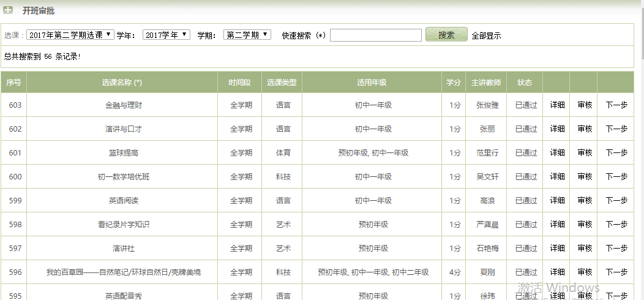Image resolution: width=644 pixels, height=300 pixels.
Task: Click the vertical scrollbar on right edge
Action: tap(640, 153)
